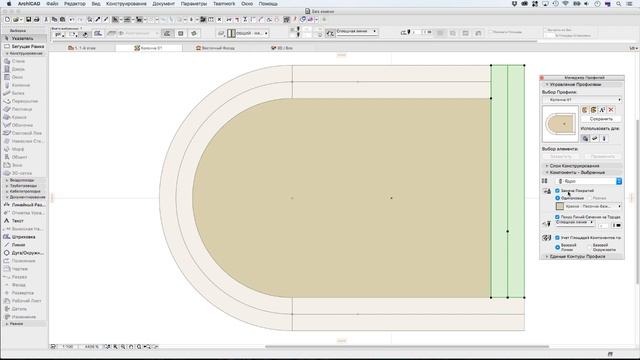Viewport: 640px width, 360px height.
Task: Select the Базовой Линии radio button
Action: [557, 247]
